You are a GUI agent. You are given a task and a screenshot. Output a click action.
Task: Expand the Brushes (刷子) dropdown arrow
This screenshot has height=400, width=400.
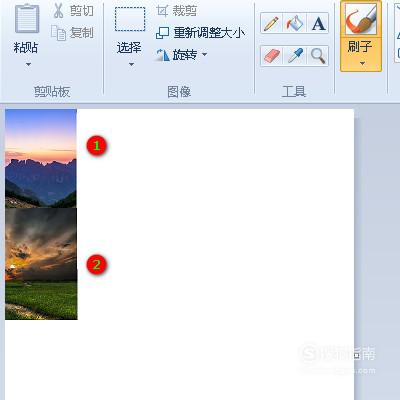(362, 63)
